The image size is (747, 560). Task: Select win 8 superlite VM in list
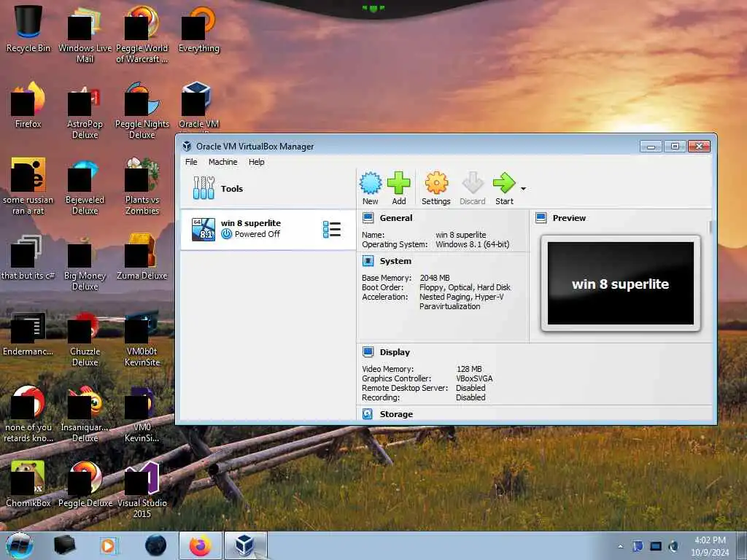[x=268, y=229]
